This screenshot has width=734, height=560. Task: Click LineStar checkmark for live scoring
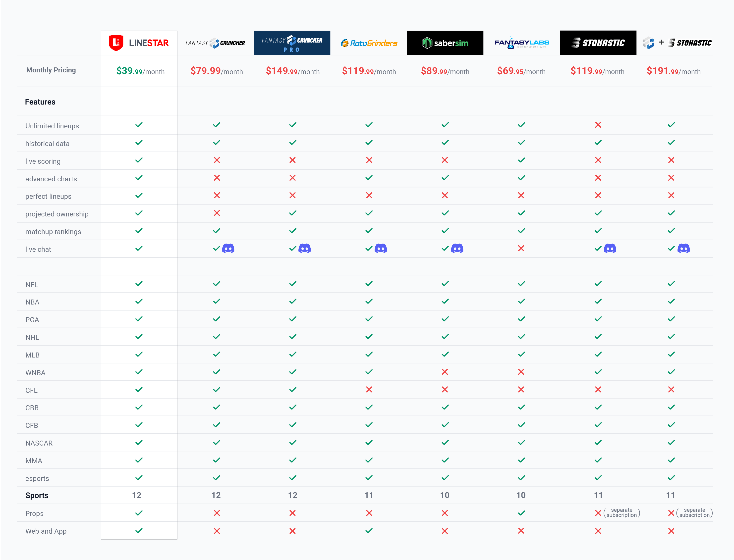(x=139, y=160)
